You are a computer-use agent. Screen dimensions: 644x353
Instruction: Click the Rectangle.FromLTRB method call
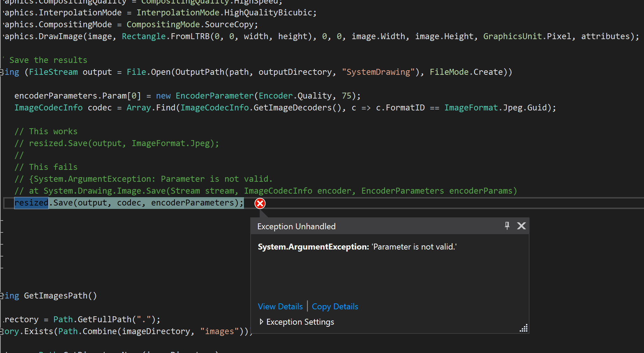pos(165,36)
